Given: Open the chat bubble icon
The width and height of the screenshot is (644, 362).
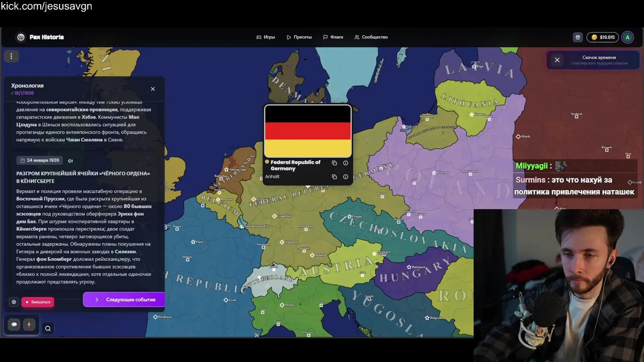Looking at the screenshot, I should coord(14,325).
